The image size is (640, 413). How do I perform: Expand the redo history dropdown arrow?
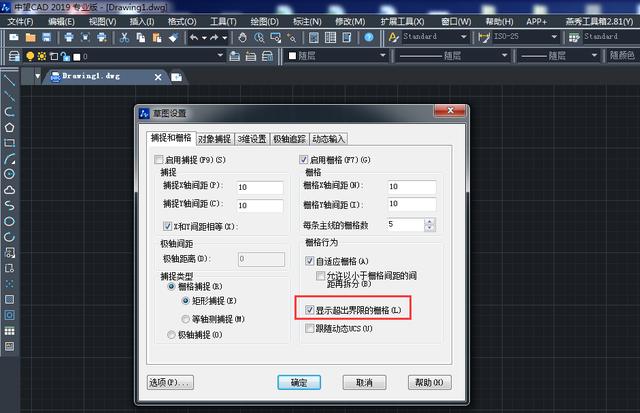click(224, 38)
